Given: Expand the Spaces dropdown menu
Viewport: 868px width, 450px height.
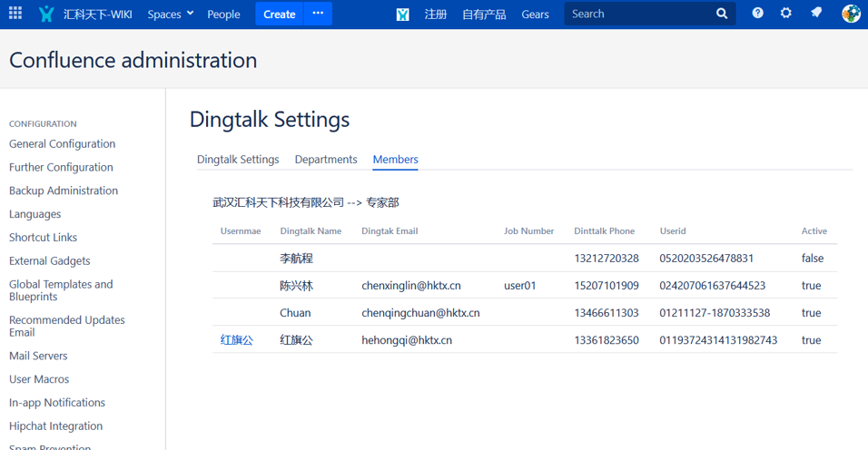Looking at the screenshot, I should tap(170, 14).
